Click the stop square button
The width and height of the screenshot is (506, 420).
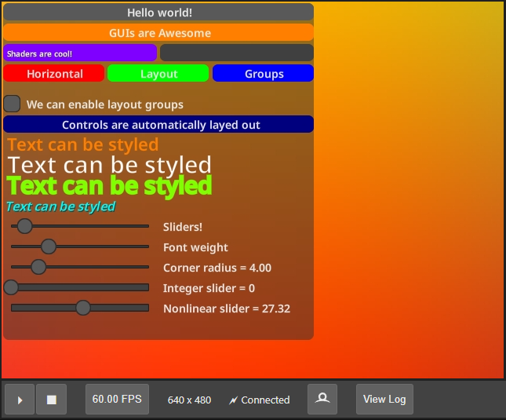click(52, 400)
